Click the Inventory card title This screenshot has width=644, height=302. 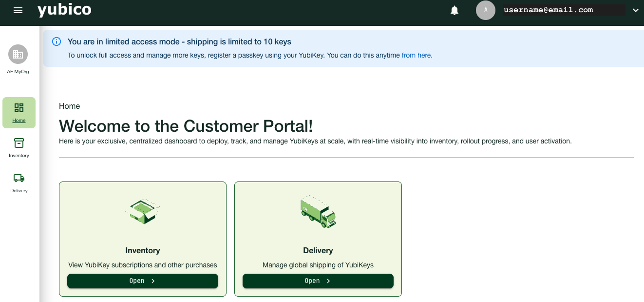143,250
